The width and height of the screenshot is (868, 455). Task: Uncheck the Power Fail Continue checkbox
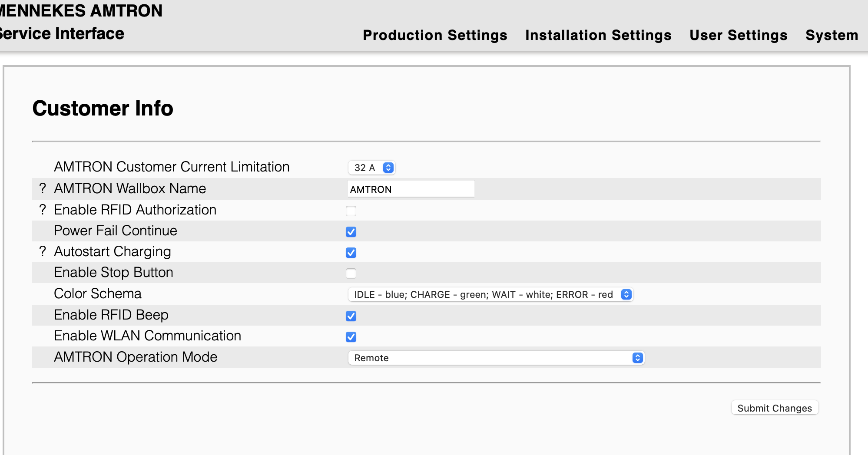(x=351, y=232)
